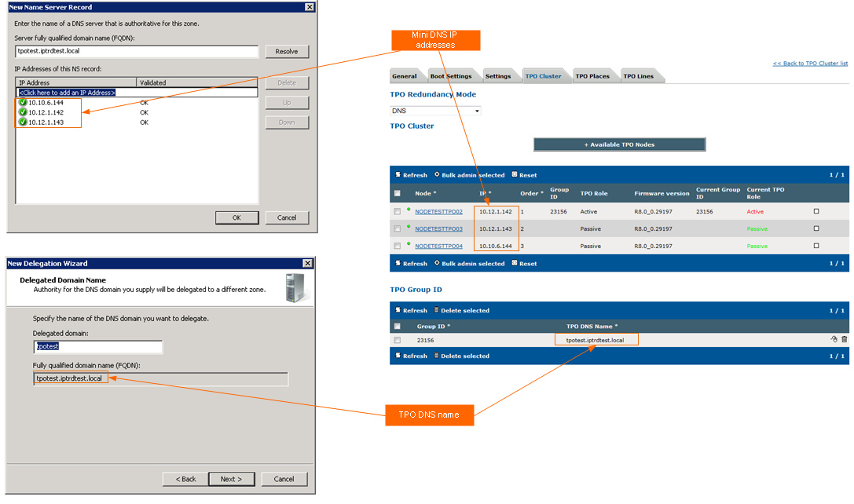Click the edit icon in the 23156 group row
854x504 pixels.
[x=834, y=339]
